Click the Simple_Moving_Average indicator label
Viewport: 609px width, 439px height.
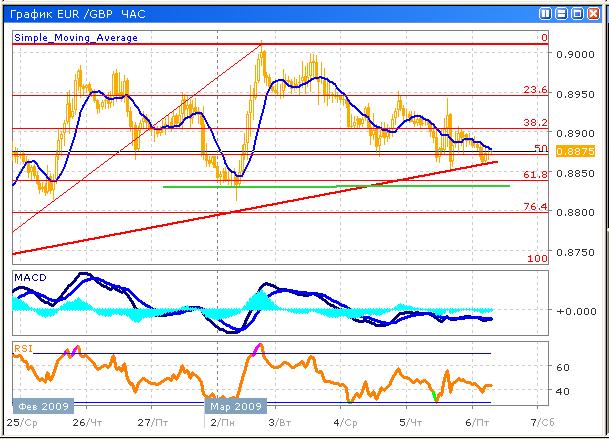pyautogui.click(x=76, y=38)
